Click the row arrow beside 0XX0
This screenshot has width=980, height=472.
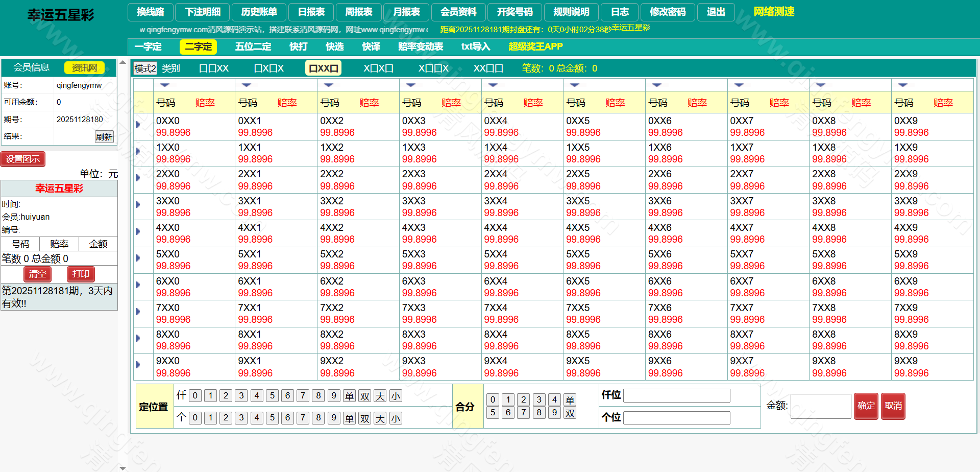coord(138,125)
